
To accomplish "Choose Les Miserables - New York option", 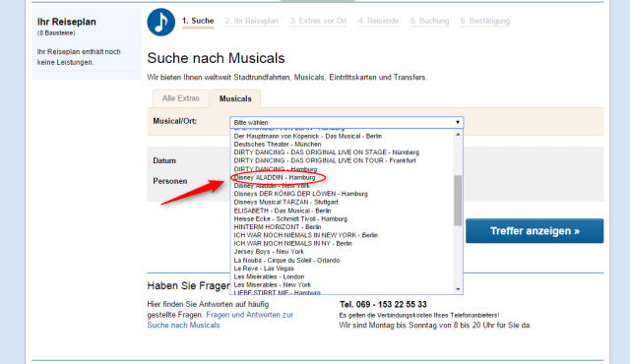I will (x=273, y=284).
